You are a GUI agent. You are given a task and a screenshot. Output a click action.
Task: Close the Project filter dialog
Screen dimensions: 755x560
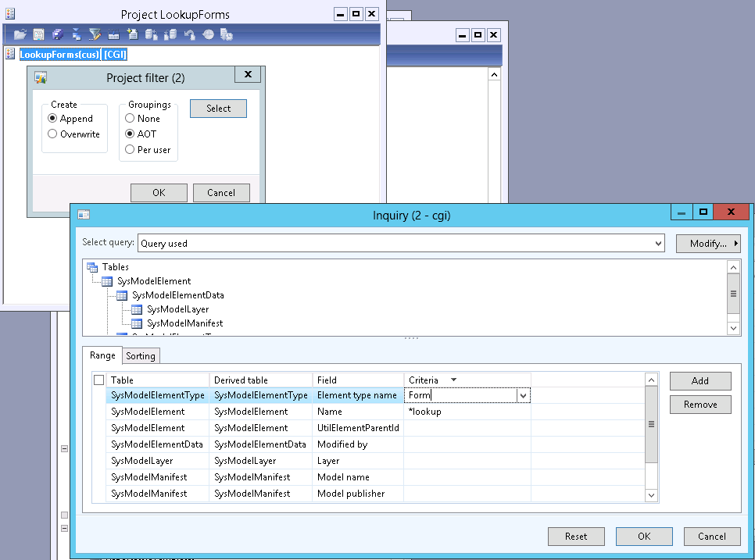[x=248, y=74]
